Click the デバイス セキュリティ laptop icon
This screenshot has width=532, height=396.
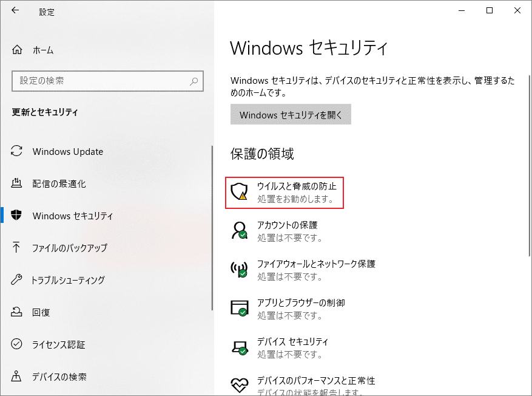tap(239, 348)
